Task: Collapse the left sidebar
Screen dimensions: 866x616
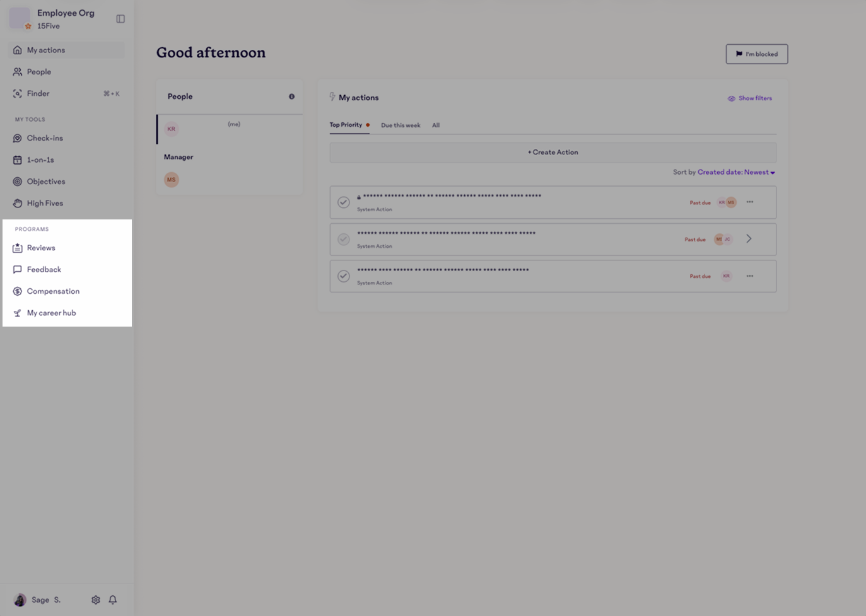Action: pyautogui.click(x=120, y=18)
